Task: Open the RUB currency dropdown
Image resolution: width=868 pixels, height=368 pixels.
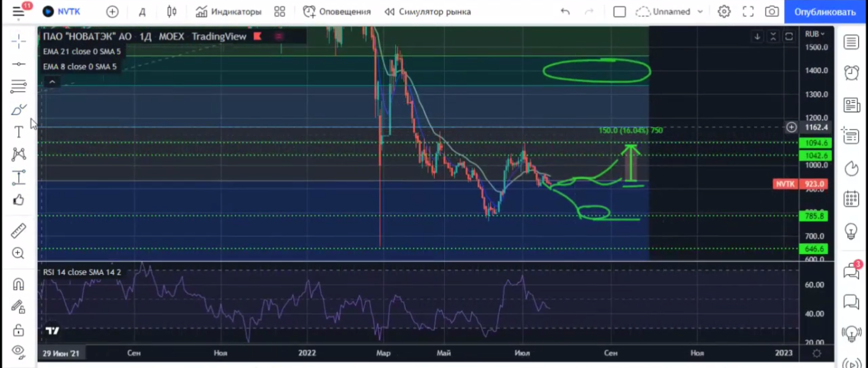Action: (815, 34)
